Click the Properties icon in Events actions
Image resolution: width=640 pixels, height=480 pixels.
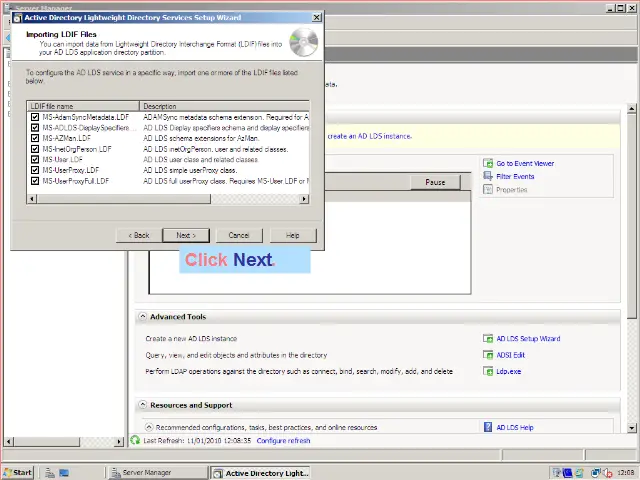click(x=488, y=189)
